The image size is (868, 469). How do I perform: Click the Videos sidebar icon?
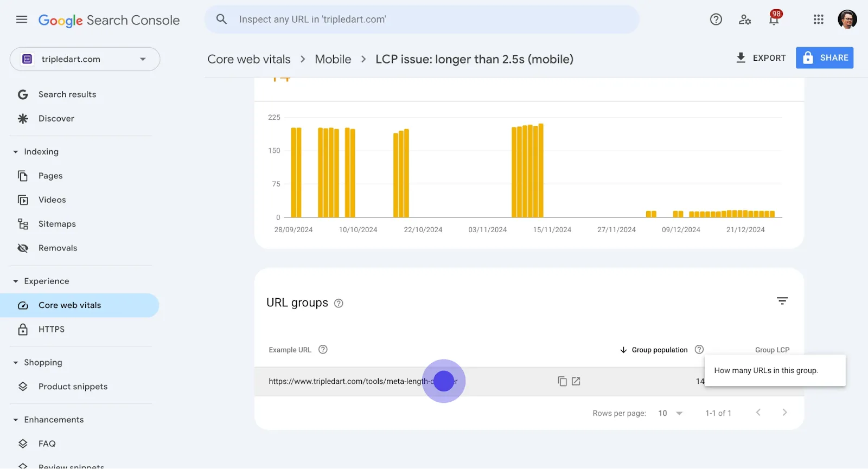pyautogui.click(x=23, y=200)
